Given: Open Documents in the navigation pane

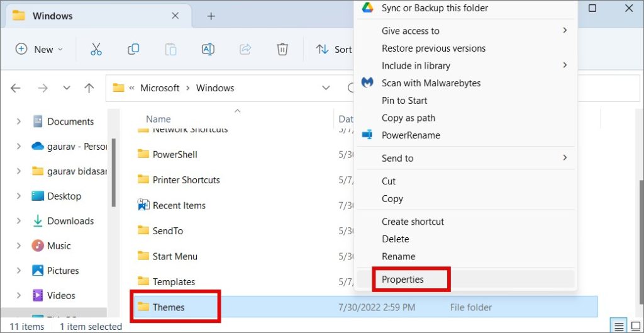Looking at the screenshot, I should click(63, 121).
